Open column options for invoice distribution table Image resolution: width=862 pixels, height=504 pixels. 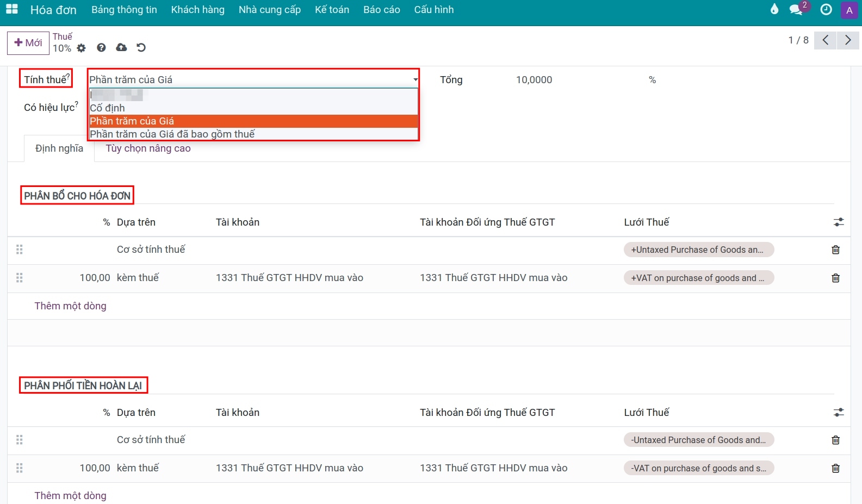(x=839, y=222)
